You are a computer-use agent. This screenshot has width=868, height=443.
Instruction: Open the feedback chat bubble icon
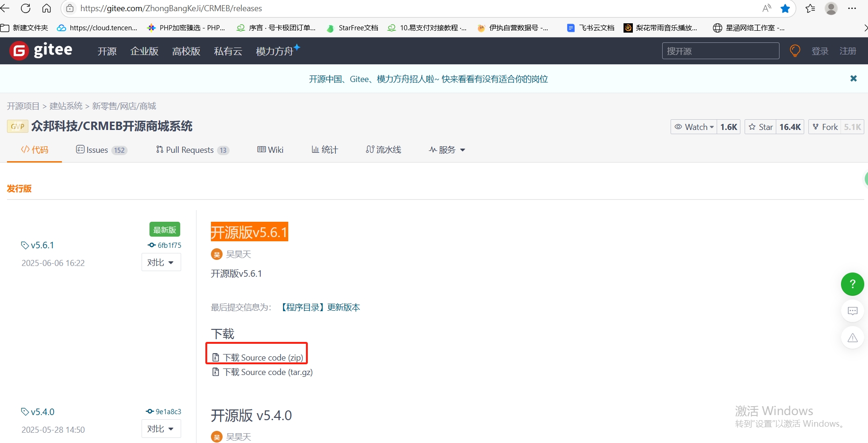853,311
